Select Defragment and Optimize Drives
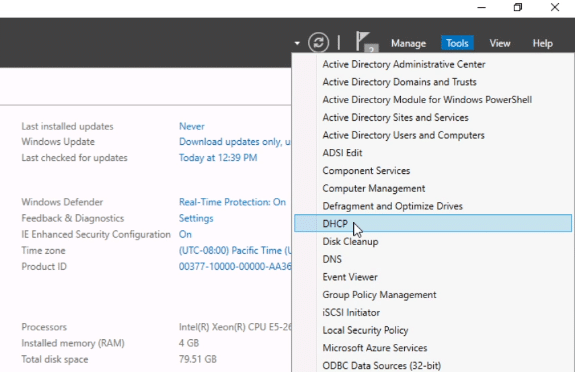575x372 pixels. coord(433,206)
